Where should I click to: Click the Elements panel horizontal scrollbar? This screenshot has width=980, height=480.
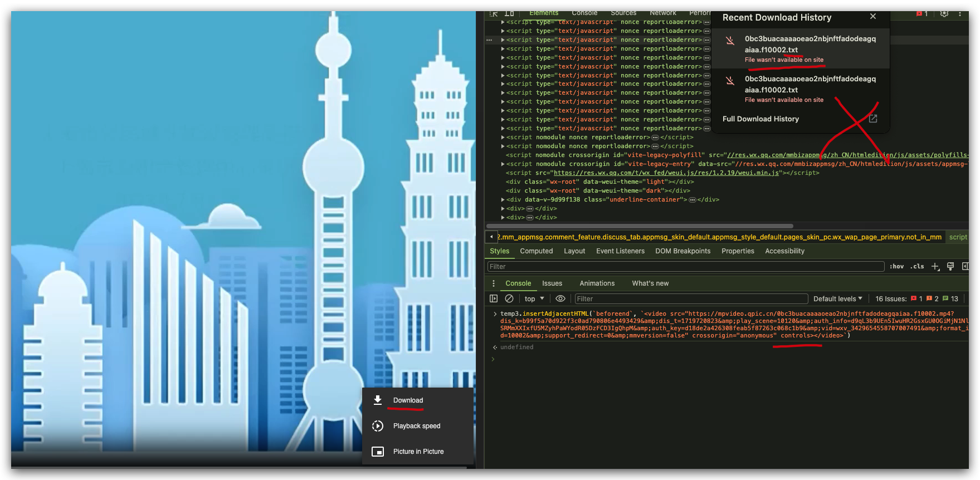640,226
